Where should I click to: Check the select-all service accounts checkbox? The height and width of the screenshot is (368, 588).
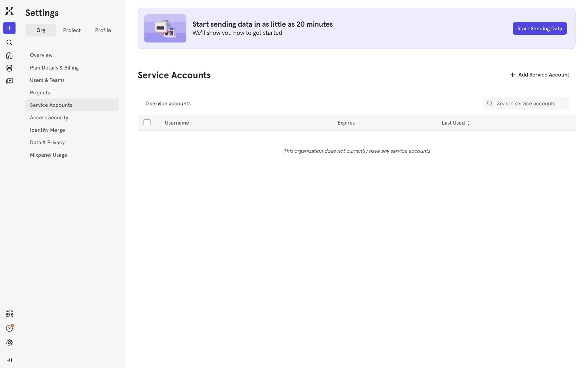[147, 123]
